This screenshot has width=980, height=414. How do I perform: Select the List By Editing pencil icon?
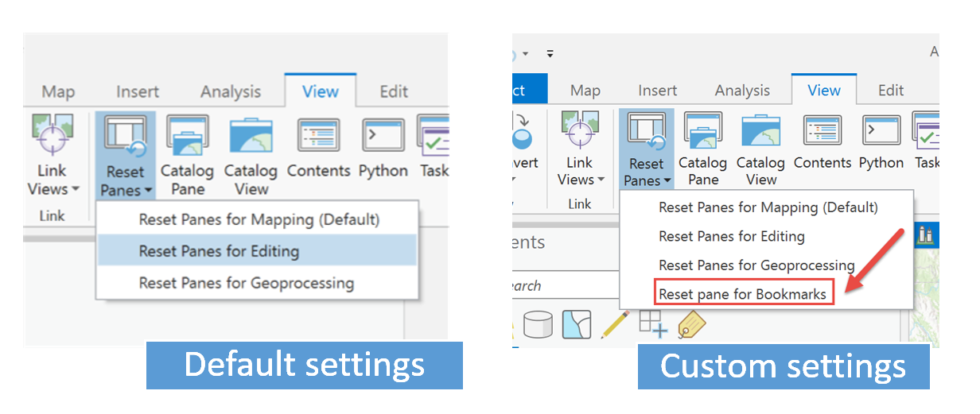[615, 323]
